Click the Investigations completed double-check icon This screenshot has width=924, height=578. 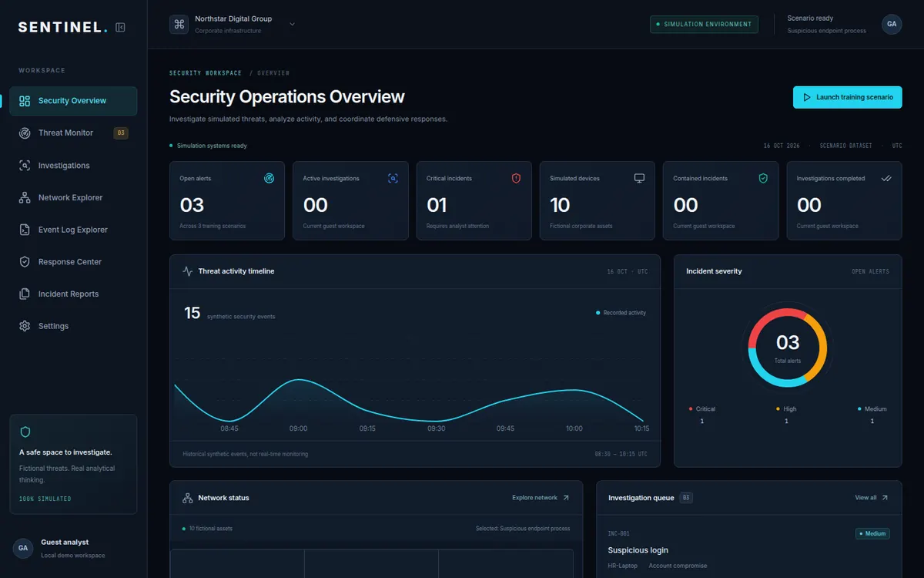886,178
